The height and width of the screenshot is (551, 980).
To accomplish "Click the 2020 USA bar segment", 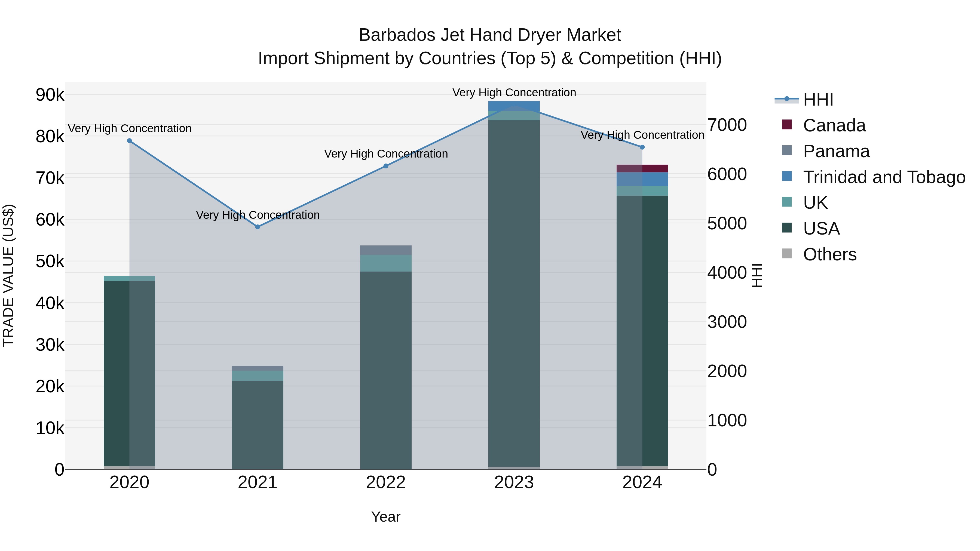I will click(x=129, y=373).
